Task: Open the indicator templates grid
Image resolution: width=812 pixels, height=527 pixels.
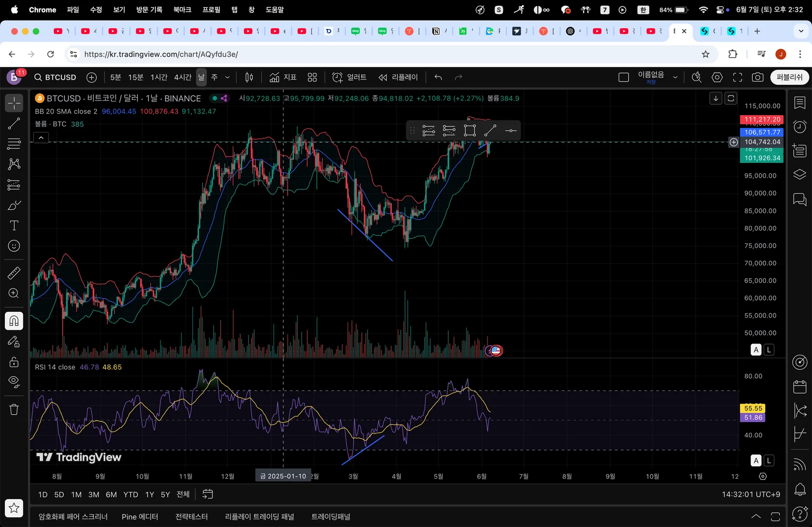Action: tap(312, 77)
